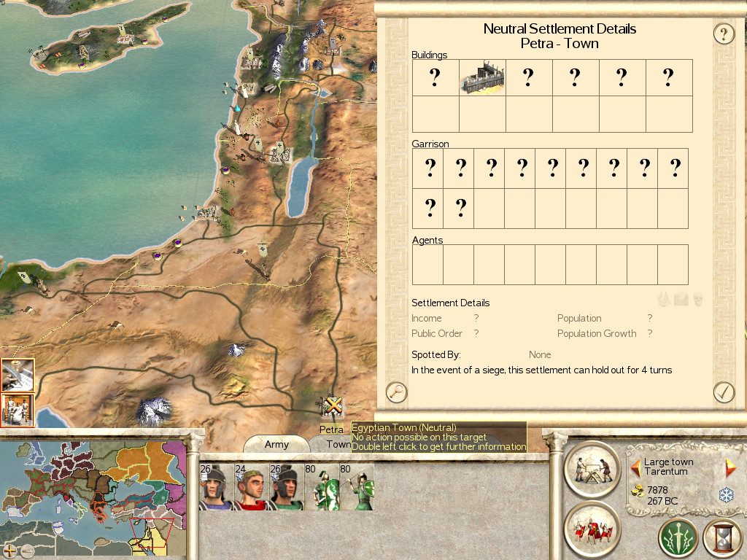Close the settlement scroll with the checkmark
Screen dimensions: 747x560
click(724, 392)
